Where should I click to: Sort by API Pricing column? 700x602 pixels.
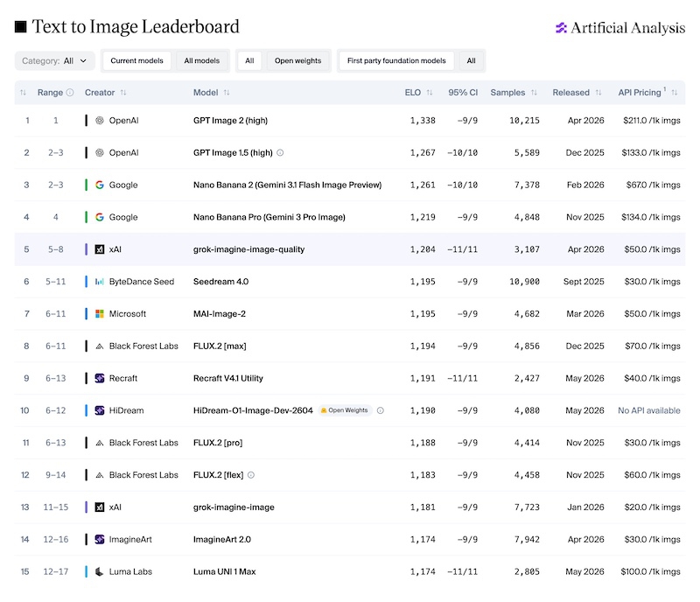point(674,93)
